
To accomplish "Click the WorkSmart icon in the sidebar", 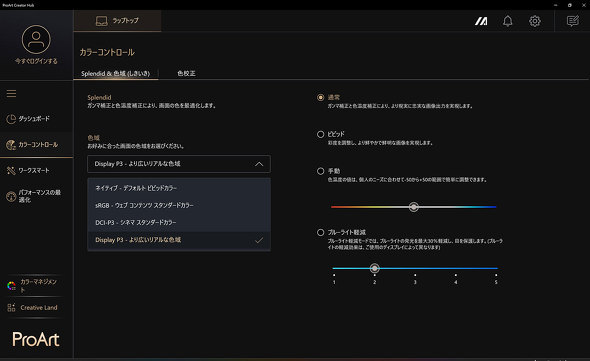I will click(x=11, y=171).
